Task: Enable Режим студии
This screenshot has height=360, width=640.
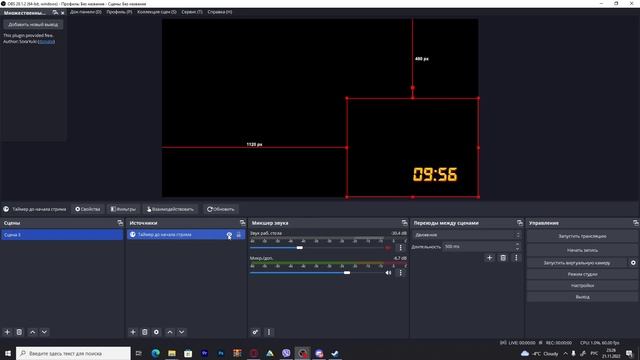Action: (x=582, y=274)
